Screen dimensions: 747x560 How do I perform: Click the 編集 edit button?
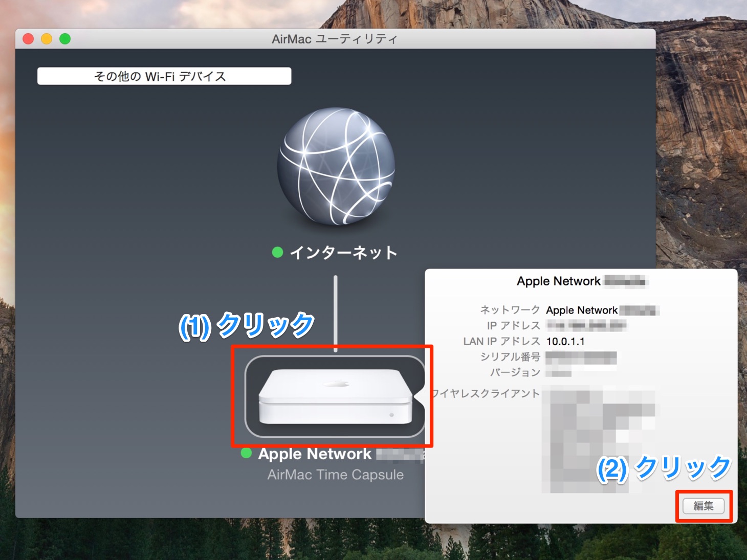point(704,506)
